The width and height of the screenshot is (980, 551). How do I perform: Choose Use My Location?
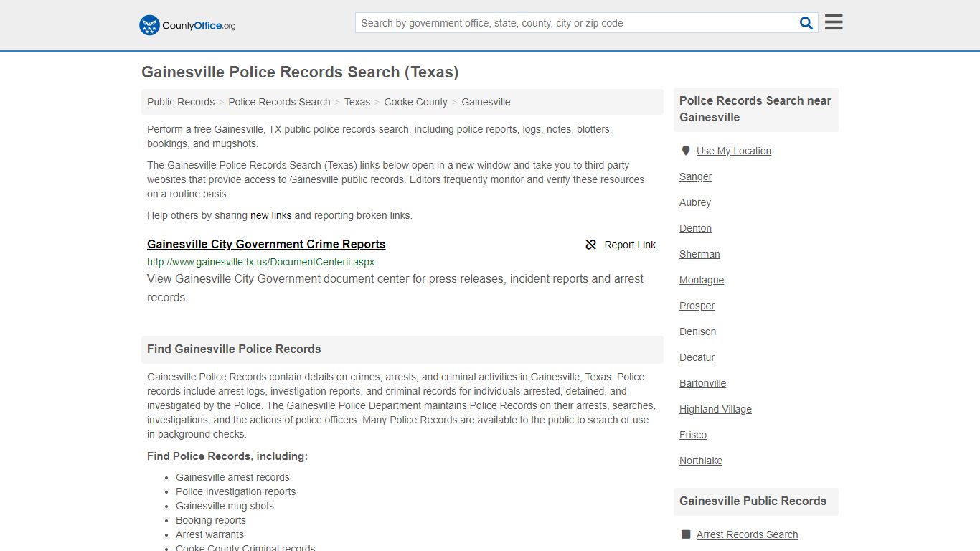pyautogui.click(x=734, y=151)
